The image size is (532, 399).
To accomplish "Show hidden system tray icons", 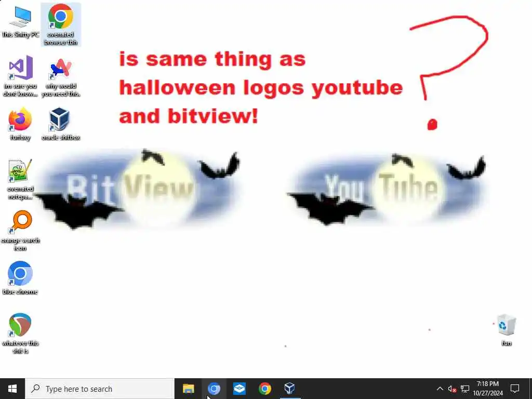I will click(x=440, y=389).
